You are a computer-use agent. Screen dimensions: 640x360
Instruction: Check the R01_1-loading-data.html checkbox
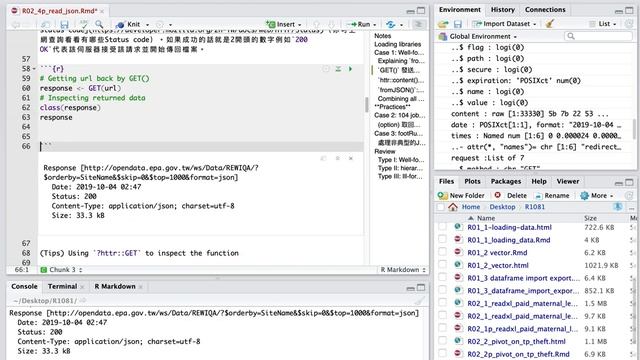pos(442,227)
